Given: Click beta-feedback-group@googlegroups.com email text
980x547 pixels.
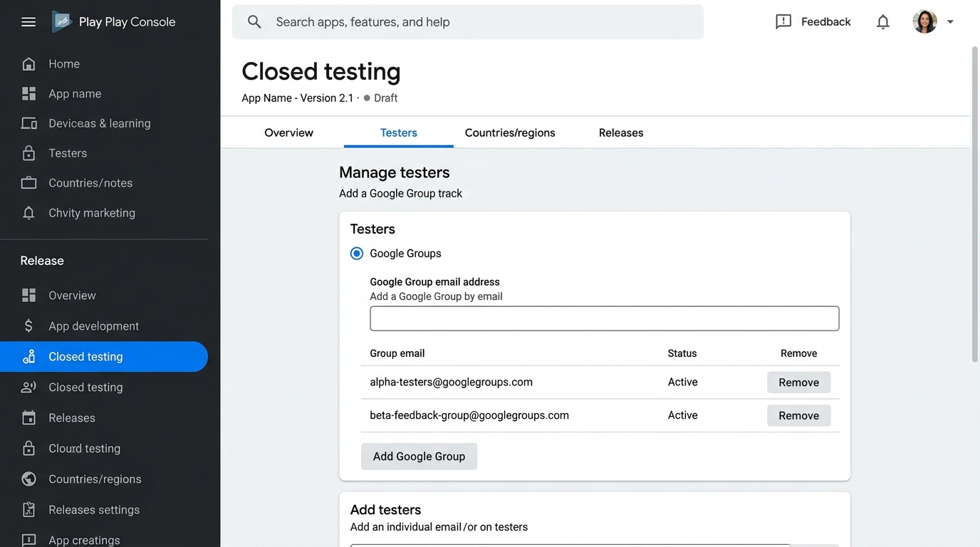Looking at the screenshot, I should tap(469, 416).
